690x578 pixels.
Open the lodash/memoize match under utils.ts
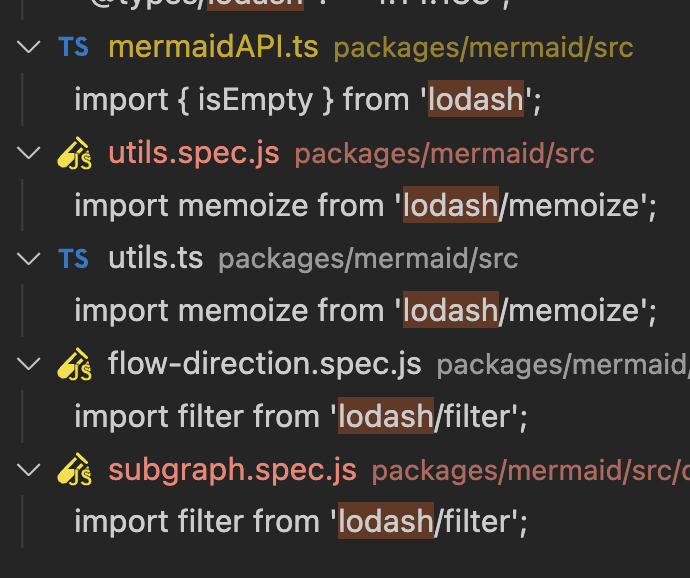point(365,311)
